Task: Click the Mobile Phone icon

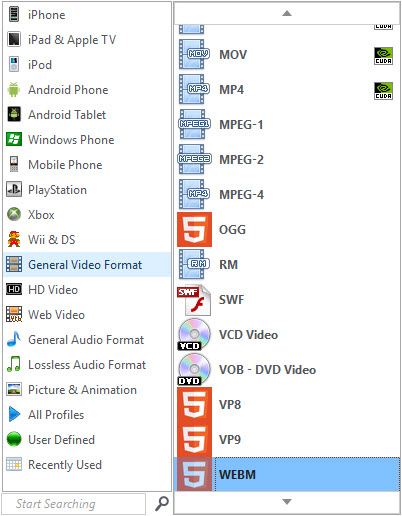Action: [14, 164]
